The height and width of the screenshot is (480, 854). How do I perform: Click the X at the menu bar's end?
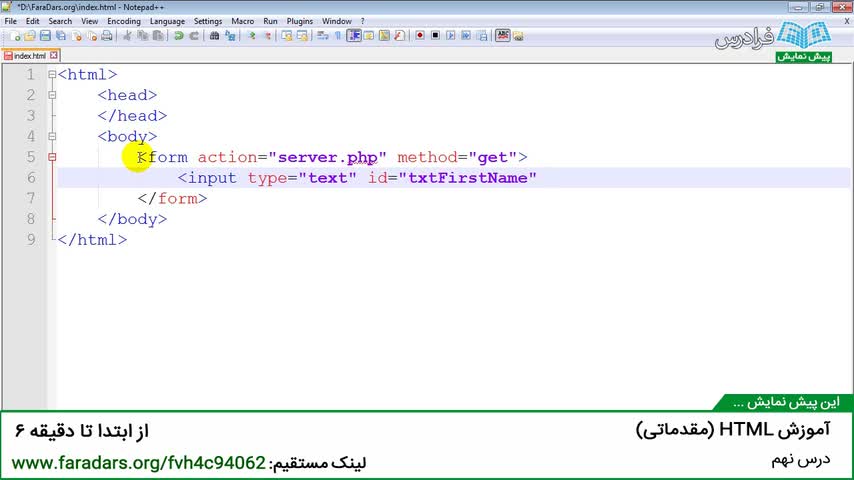click(847, 21)
